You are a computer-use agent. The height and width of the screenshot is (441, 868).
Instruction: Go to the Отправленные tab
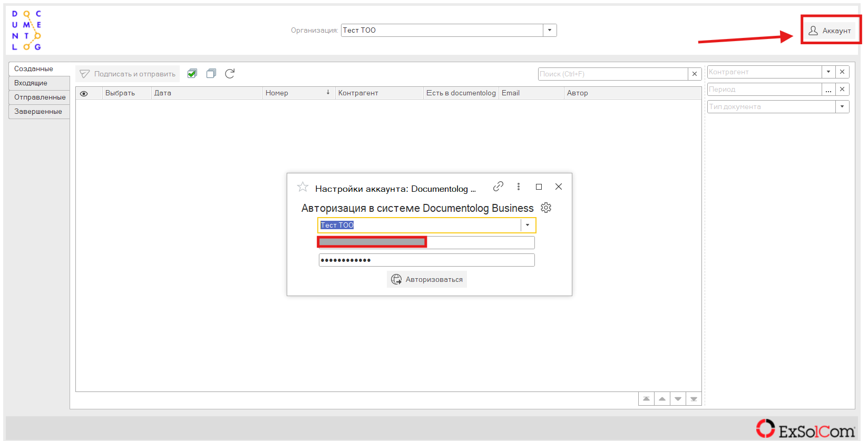[x=39, y=97]
